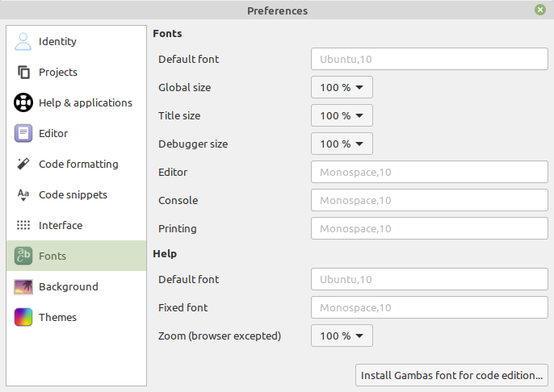This screenshot has width=554, height=392.
Task: Open Help & applications lifebuoy icon
Action: [23, 102]
